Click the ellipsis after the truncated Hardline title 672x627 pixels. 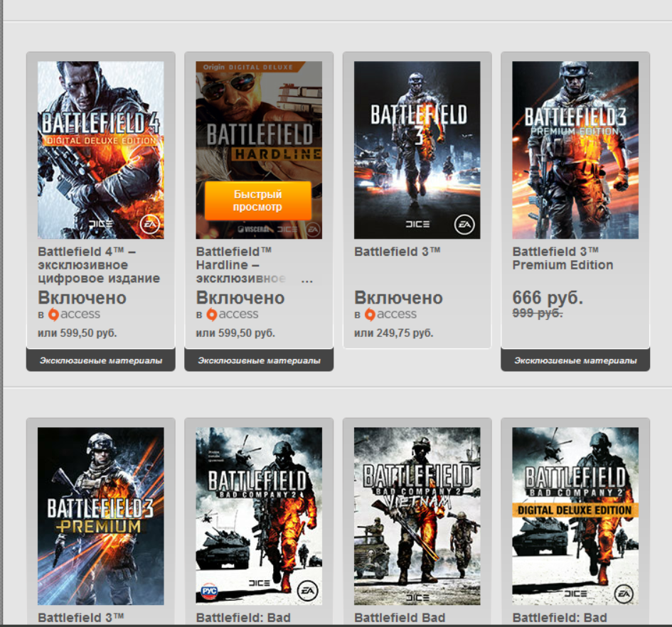click(x=307, y=281)
